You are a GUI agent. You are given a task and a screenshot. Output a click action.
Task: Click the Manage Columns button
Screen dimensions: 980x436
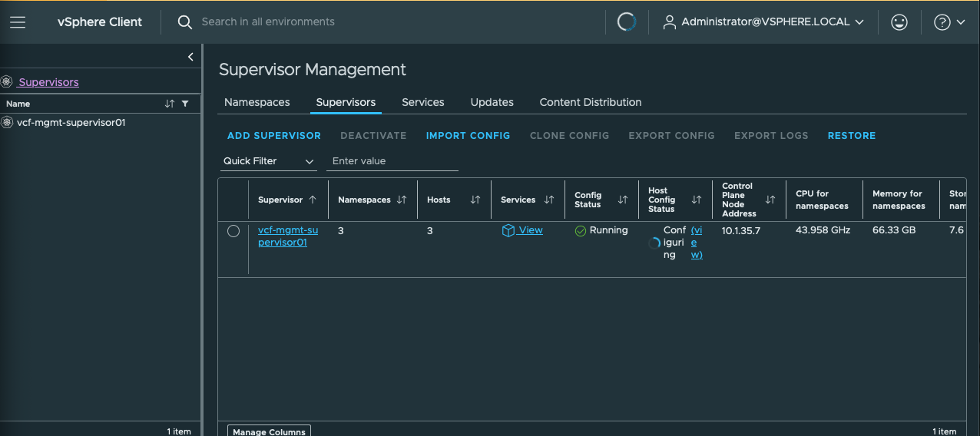269,431
